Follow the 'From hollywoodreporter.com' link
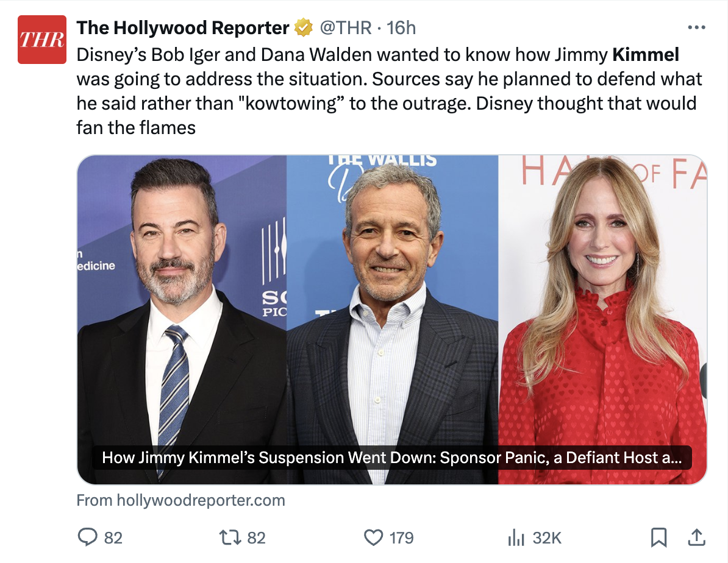The height and width of the screenshot is (563, 728). pos(180,501)
